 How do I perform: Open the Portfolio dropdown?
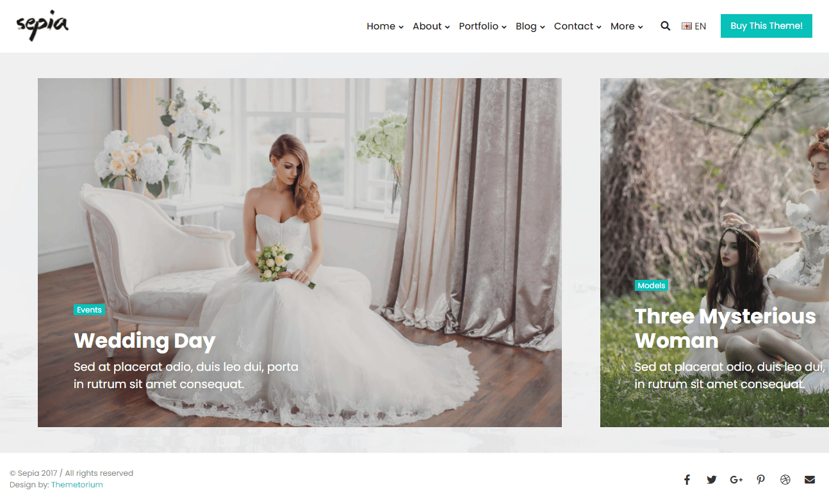(x=482, y=26)
